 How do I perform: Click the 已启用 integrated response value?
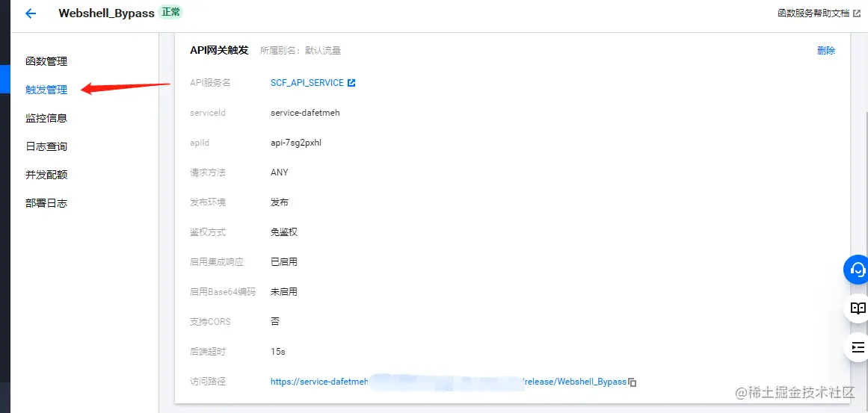pyautogui.click(x=284, y=262)
